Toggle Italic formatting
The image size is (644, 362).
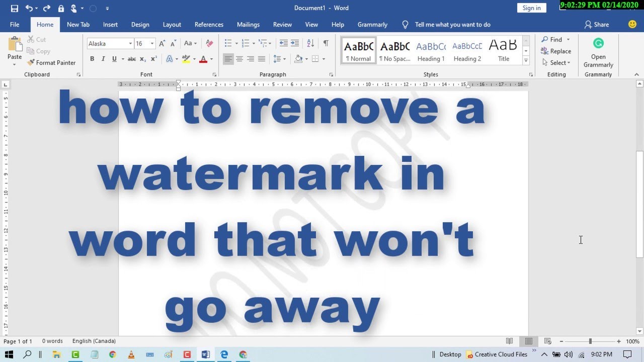point(103,59)
